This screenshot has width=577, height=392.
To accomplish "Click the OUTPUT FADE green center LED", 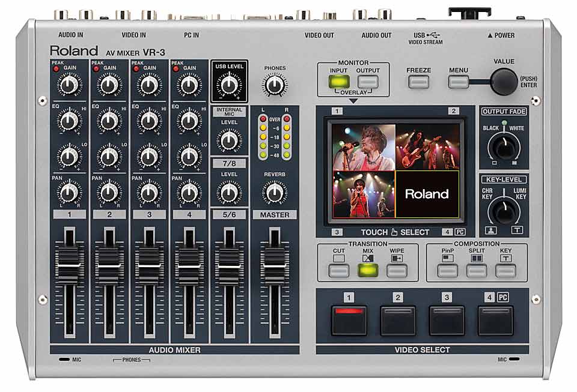I will 504,122.
